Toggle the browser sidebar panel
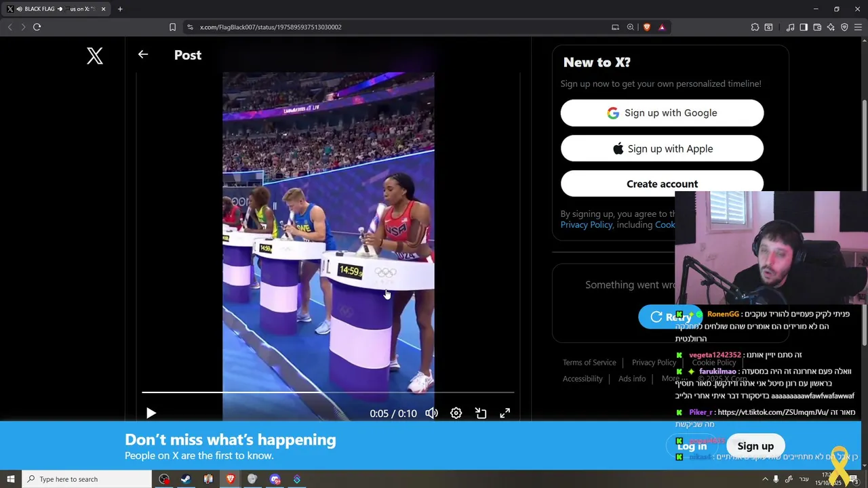This screenshot has width=868, height=488. coord(804,27)
